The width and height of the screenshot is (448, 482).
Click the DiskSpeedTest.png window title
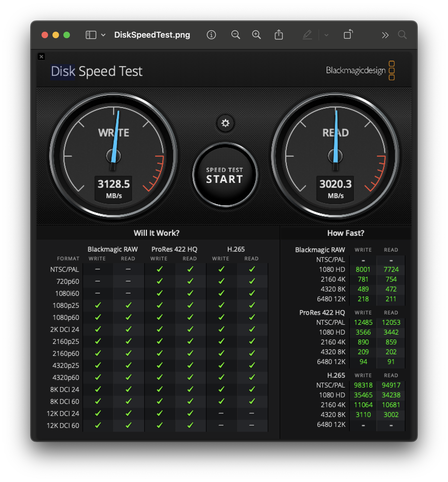152,35
